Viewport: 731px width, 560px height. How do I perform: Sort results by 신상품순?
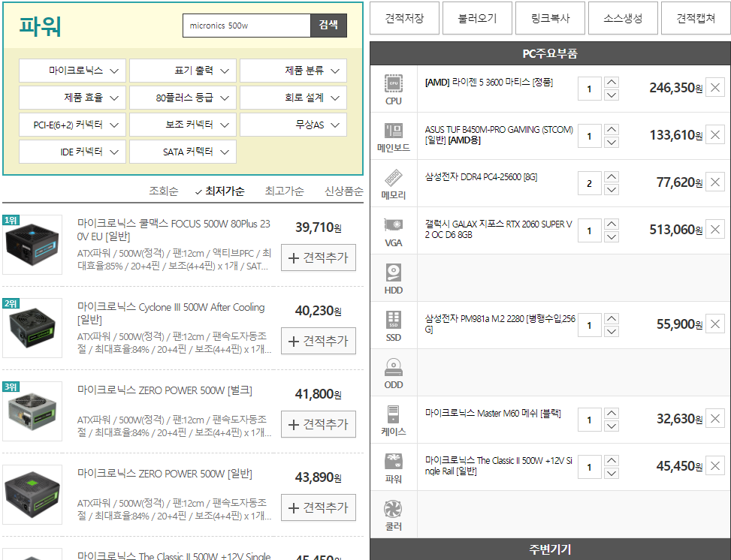344,191
